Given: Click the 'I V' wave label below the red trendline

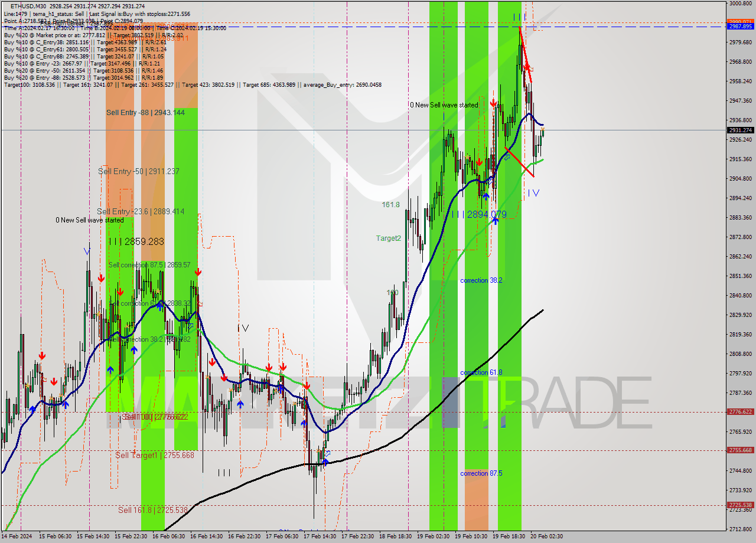Looking at the screenshot, I should [533, 192].
